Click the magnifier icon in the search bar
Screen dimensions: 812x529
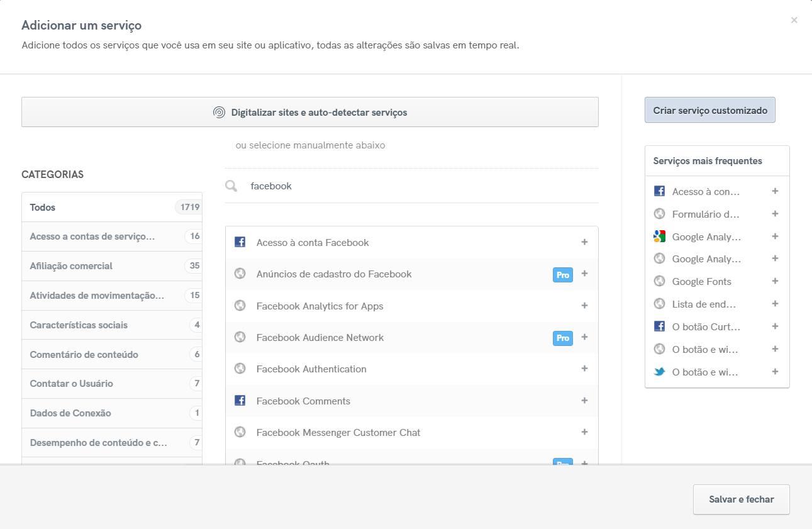[231, 186]
